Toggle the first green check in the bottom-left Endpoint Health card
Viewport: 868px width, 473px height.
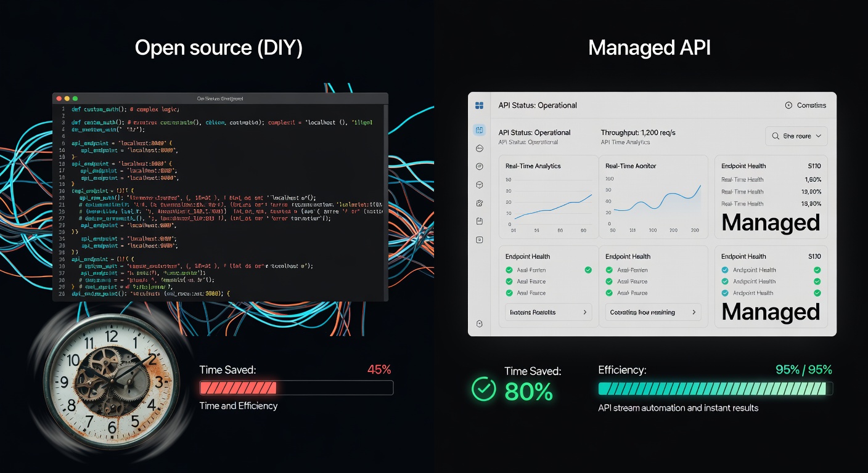[509, 270]
